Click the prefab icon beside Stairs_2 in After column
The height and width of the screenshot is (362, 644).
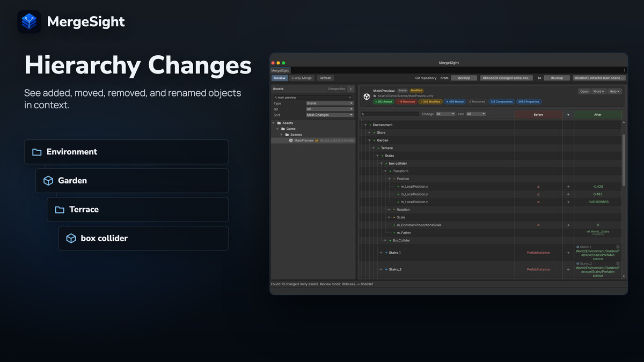point(577,263)
